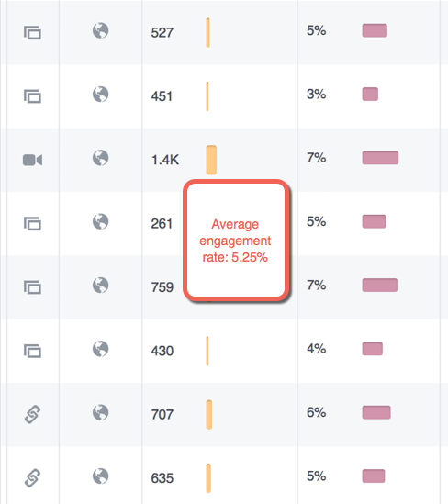The image size is (448, 504).
Task: Click the video camera icon in 1.4K row
Action: [32, 160]
